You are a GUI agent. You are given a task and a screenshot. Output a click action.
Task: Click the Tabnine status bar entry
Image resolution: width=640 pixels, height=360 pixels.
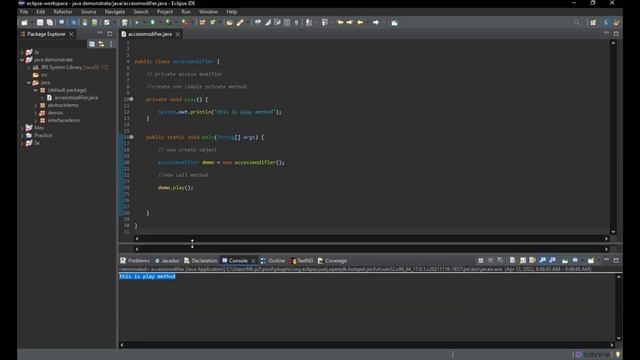click(593, 355)
